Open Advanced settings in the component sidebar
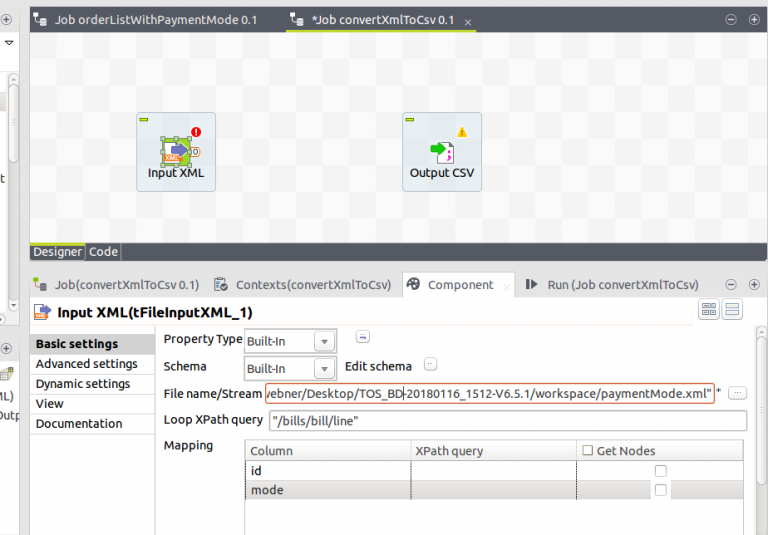 [x=87, y=364]
